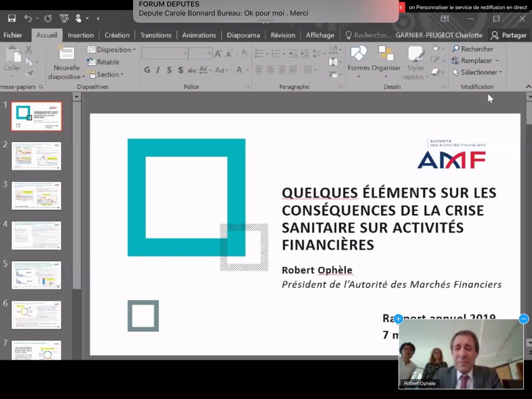Cut selection with the scissors icon

[29, 50]
